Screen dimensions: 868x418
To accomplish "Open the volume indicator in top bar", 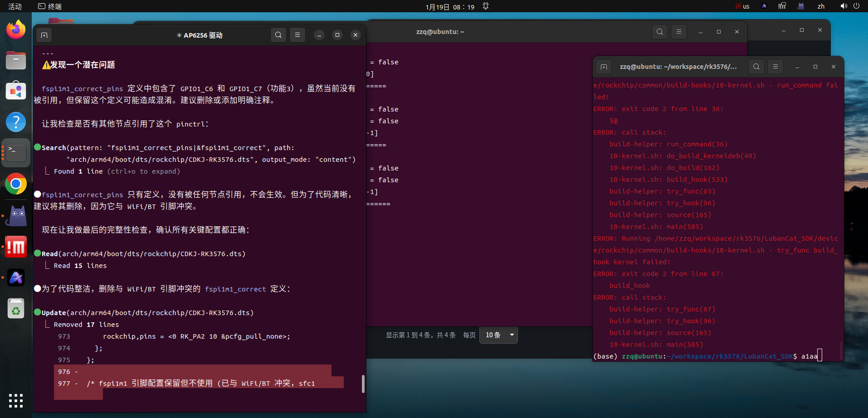I will coord(844,6).
